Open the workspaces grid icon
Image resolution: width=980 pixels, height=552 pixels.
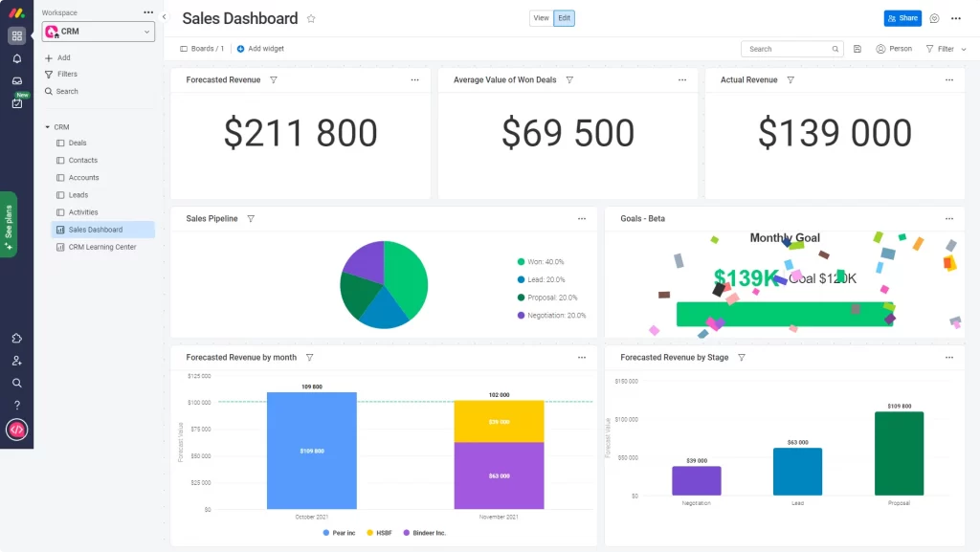click(x=17, y=36)
